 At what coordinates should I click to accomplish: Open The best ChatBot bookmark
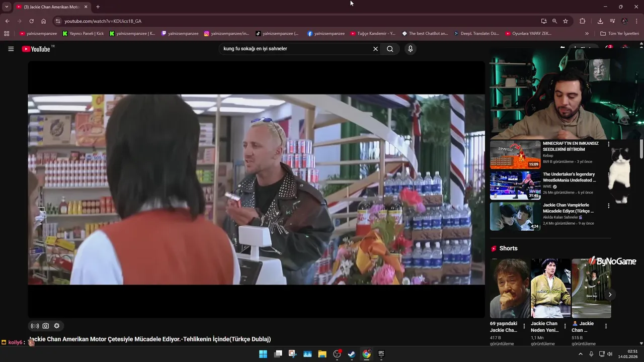tap(425, 34)
